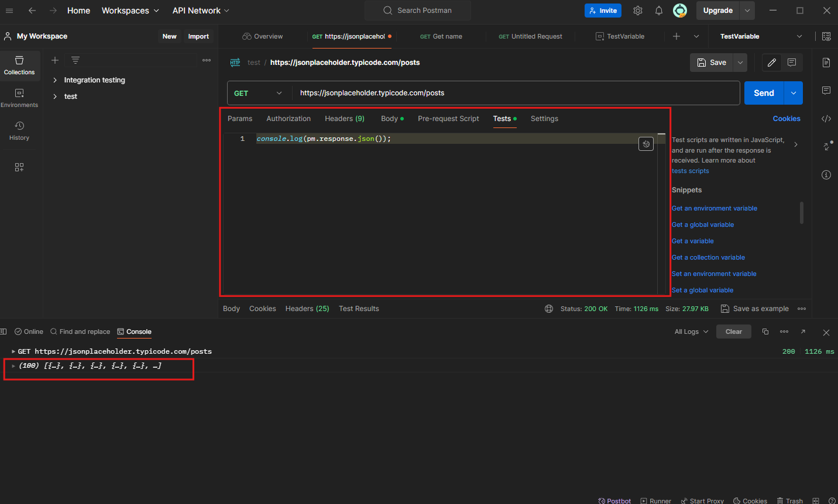Click the request URL input field
838x504 pixels.
515,93
